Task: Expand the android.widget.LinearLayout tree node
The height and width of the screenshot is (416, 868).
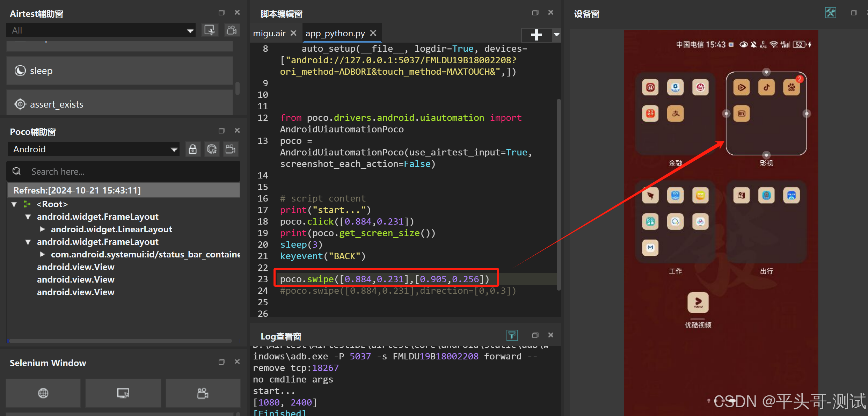Action: [42, 229]
